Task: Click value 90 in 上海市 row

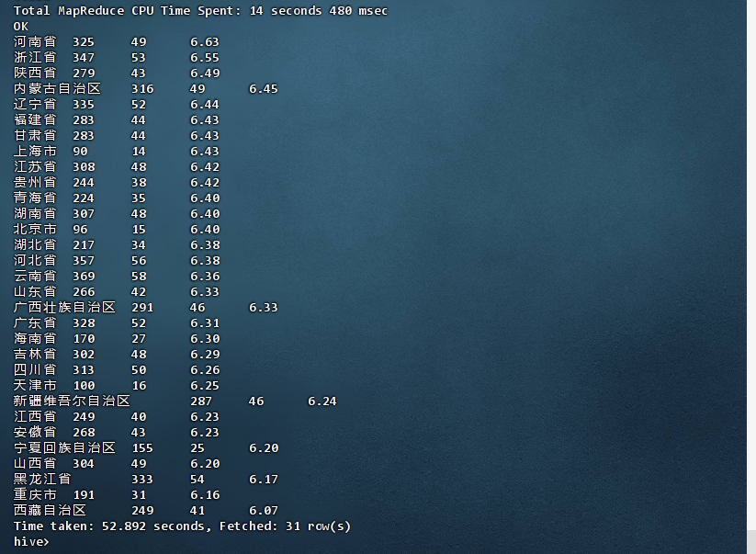Action: [80, 151]
